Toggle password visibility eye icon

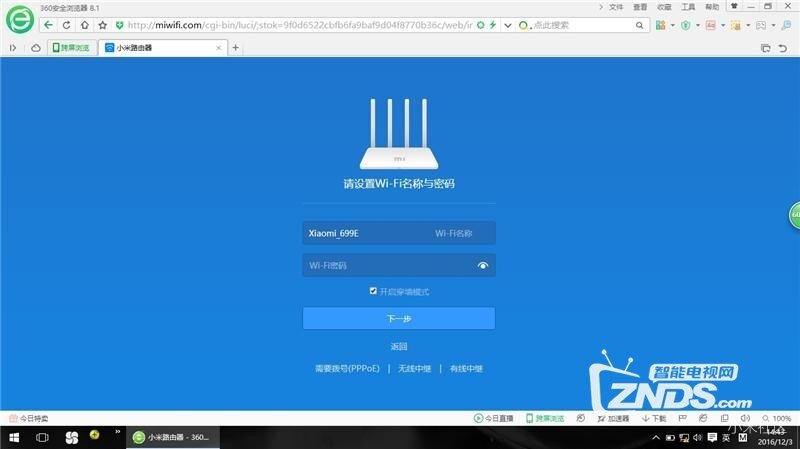click(483, 265)
